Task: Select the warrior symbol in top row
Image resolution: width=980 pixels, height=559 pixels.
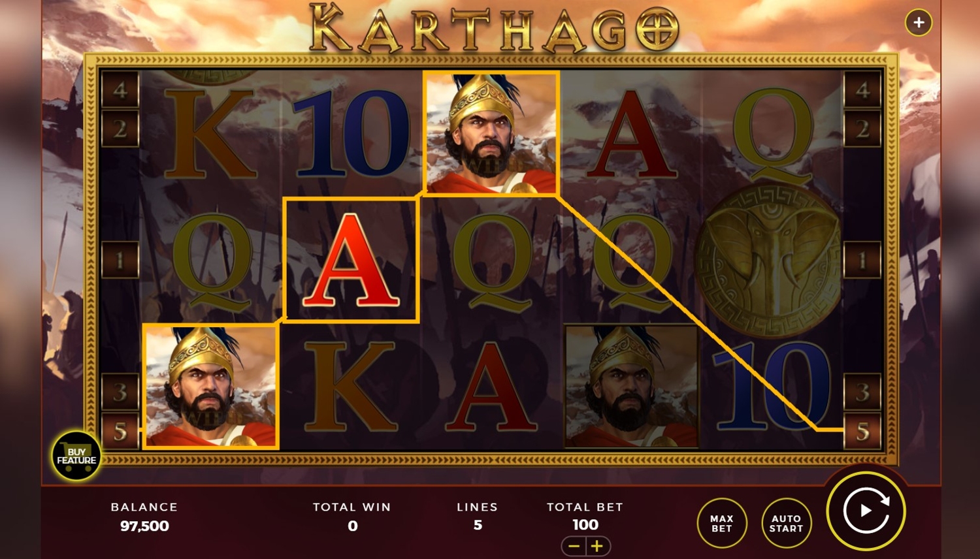Action: (x=491, y=133)
